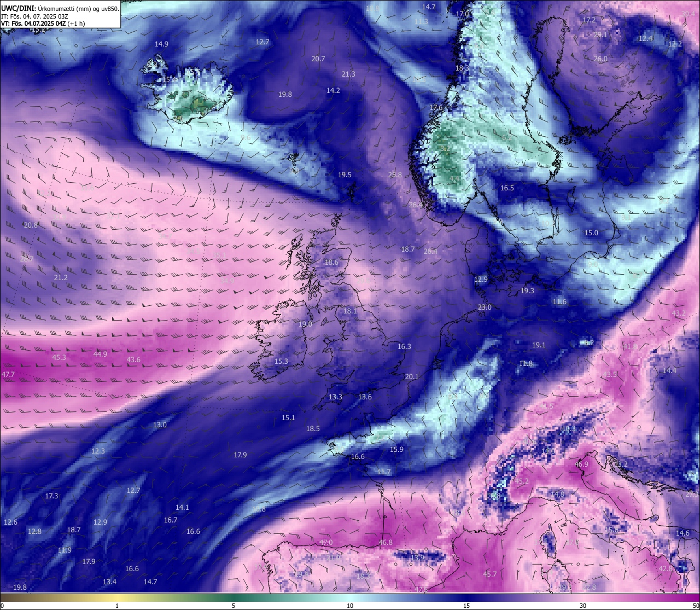Click the 17.2 value label
Screen dimensions: 700x610
point(589,20)
